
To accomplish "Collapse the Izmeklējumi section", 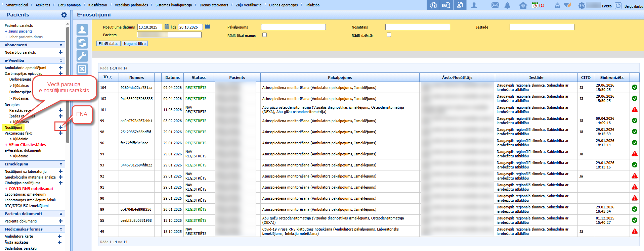I will coord(61,164).
